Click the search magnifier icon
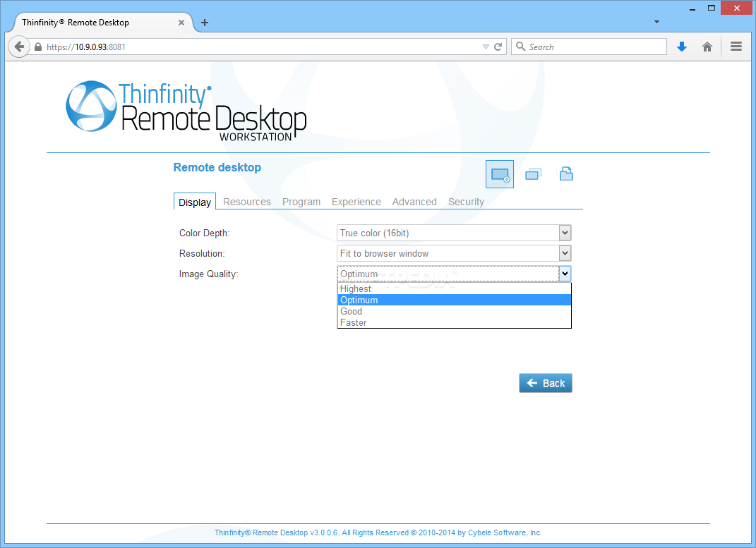756x548 pixels. tap(520, 47)
